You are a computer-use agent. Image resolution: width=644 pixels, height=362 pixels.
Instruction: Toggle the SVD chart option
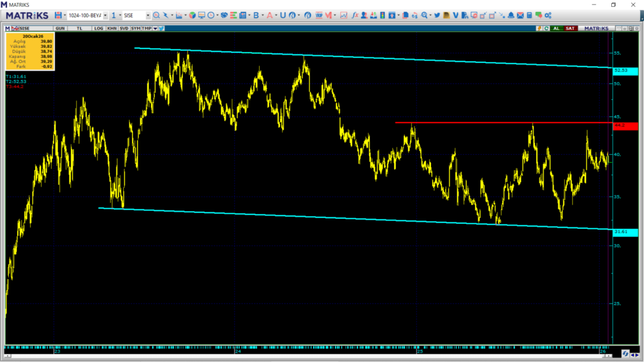pos(124,28)
